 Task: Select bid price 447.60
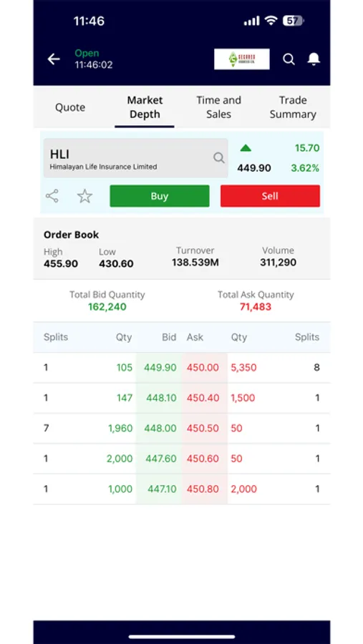click(x=161, y=459)
